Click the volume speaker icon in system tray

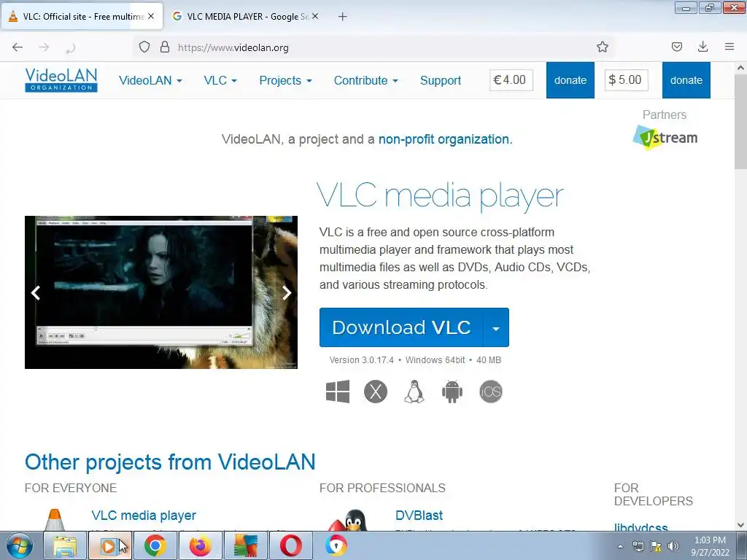(x=673, y=546)
